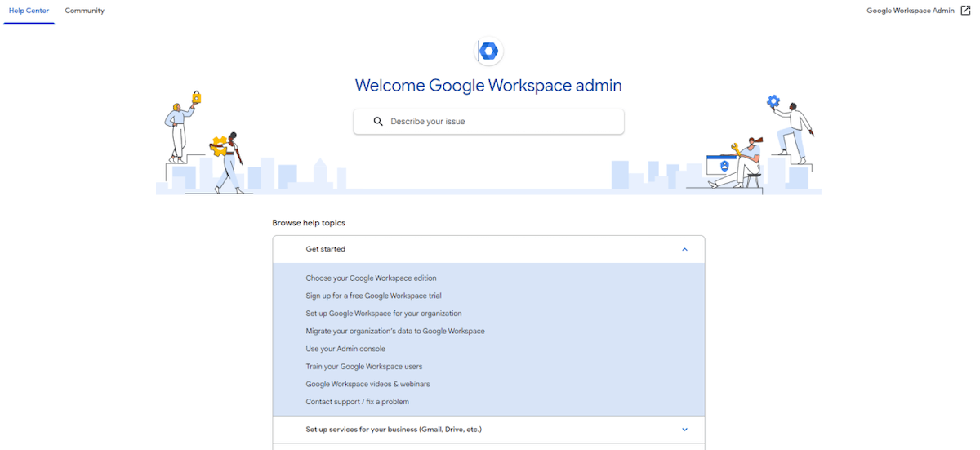
Task: Expand the Set up services chevron
Action: [684, 430]
